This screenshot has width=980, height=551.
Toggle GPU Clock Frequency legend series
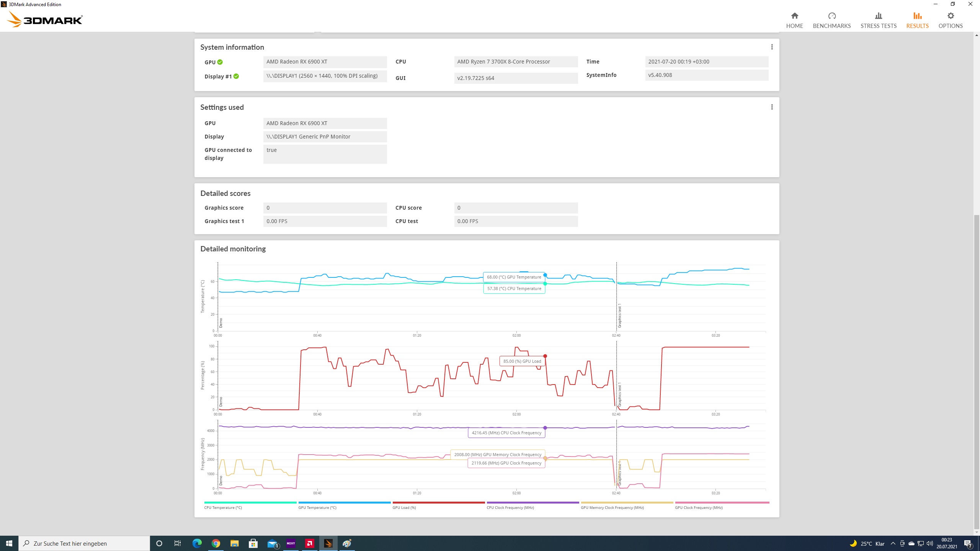coord(698,507)
